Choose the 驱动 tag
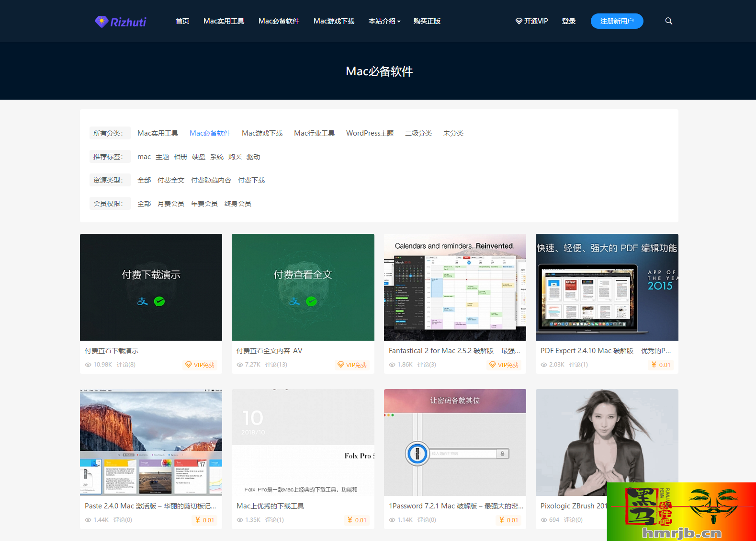The image size is (756, 541). point(253,157)
